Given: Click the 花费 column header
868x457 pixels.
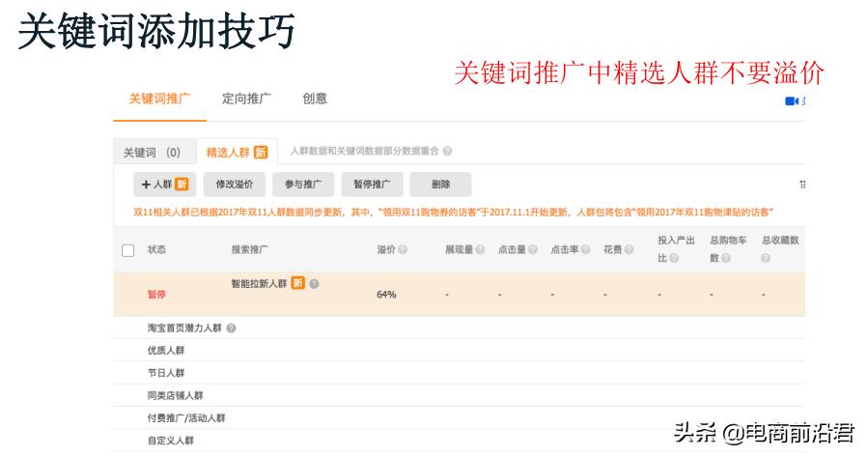Looking at the screenshot, I should coord(613,249).
